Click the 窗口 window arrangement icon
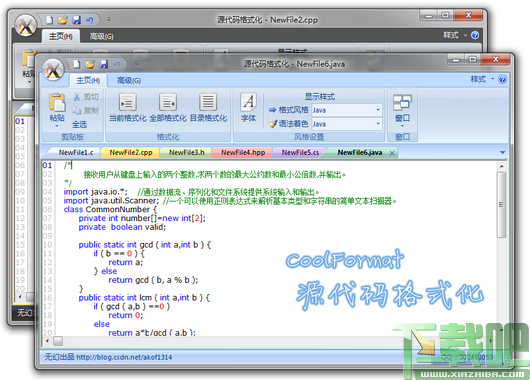530x380 pixels. point(402,102)
